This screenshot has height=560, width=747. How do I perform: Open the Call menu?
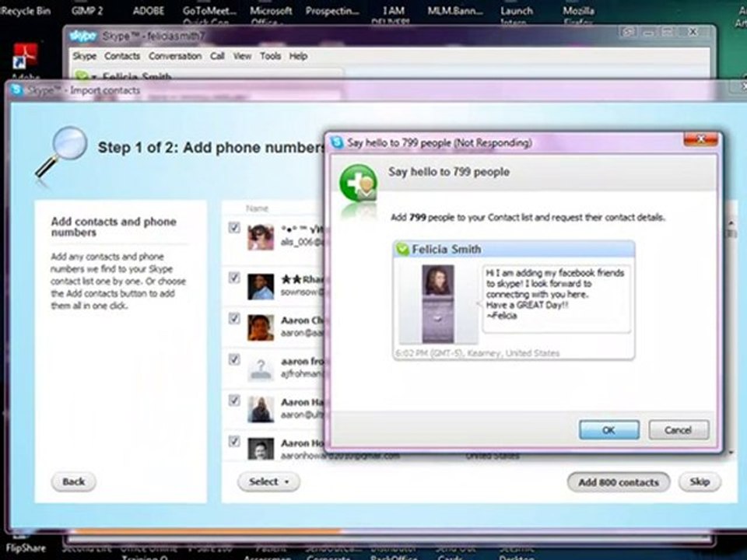(217, 56)
